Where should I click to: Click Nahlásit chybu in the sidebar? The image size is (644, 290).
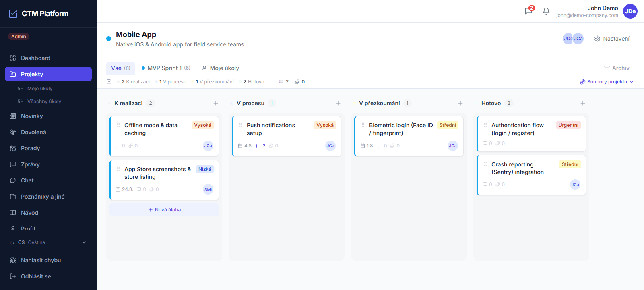tap(48, 260)
